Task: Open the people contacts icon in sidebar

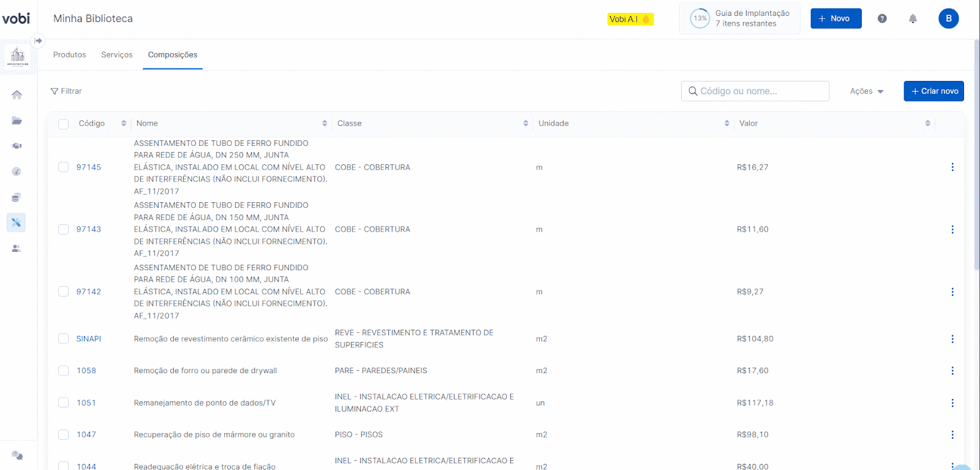Action: pos(17,248)
